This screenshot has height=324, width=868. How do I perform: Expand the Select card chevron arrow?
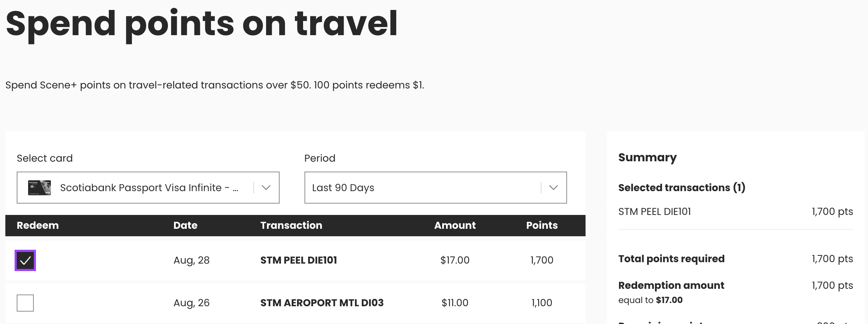click(266, 188)
